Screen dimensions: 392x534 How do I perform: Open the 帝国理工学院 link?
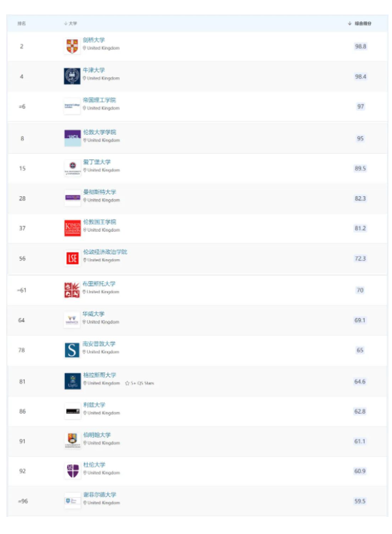(x=99, y=100)
